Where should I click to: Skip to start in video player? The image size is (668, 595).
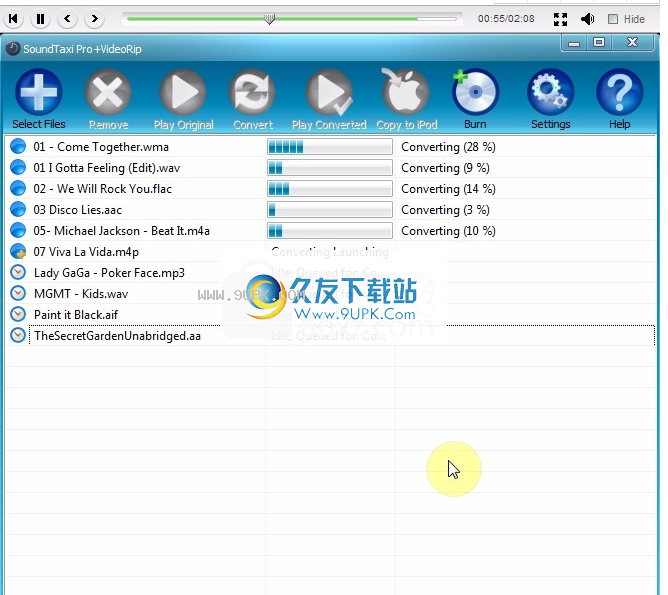click(x=13, y=19)
